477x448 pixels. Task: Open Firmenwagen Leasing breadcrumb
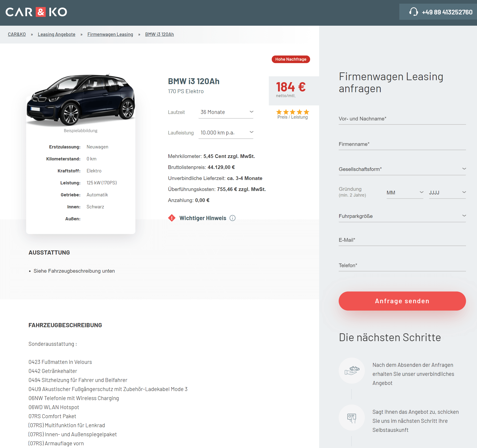(110, 34)
